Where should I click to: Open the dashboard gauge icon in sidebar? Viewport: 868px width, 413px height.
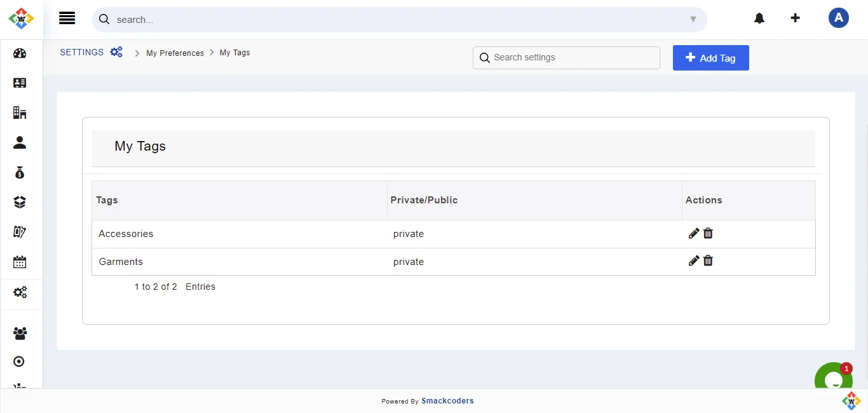coord(20,53)
